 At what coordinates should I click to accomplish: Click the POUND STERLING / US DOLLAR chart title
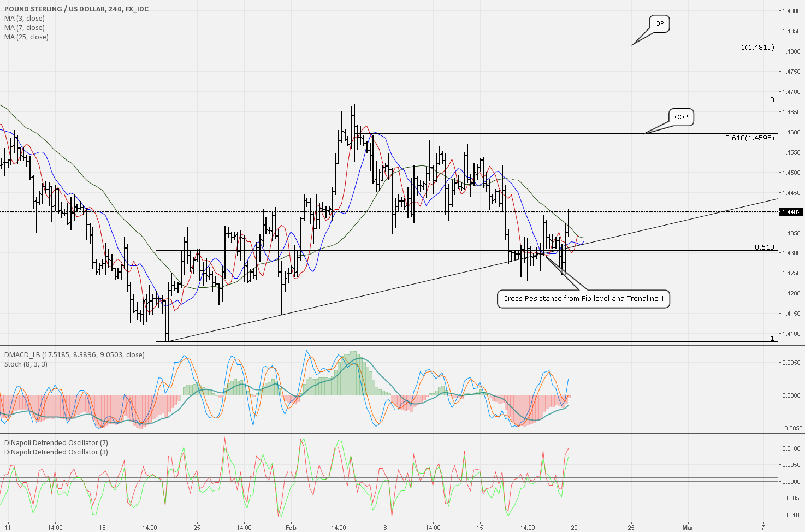pyautogui.click(x=76, y=9)
